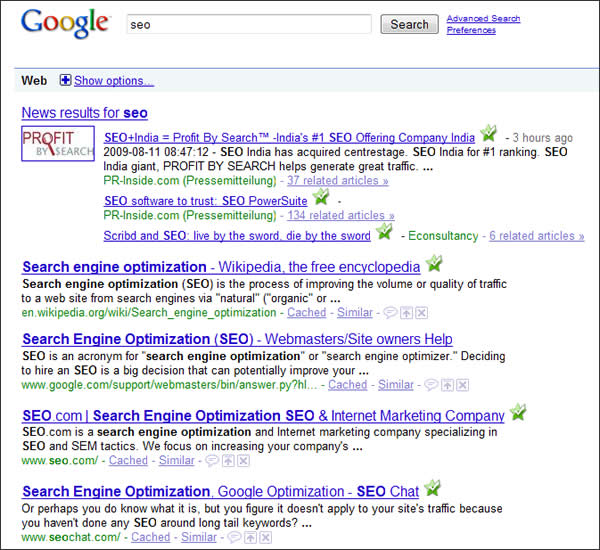Promote the Wikipedia result with up-arrow icon
The width and height of the screenshot is (600, 550).
tap(407, 313)
